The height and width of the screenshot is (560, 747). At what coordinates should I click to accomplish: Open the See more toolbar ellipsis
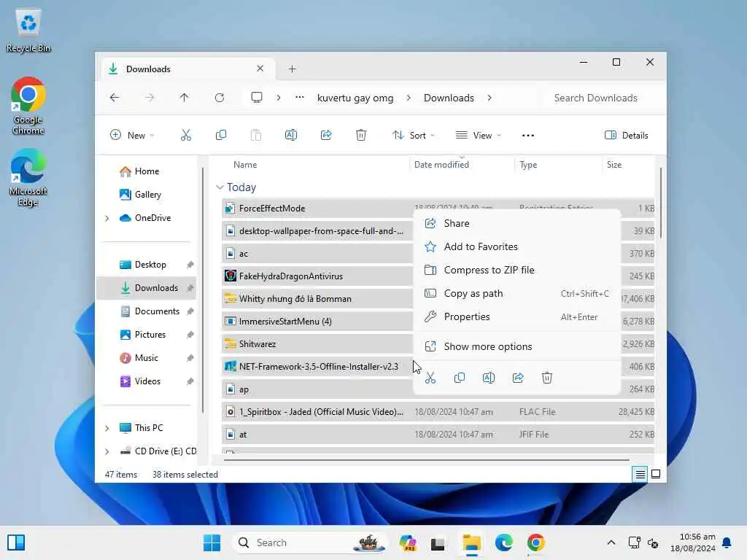point(528,135)
